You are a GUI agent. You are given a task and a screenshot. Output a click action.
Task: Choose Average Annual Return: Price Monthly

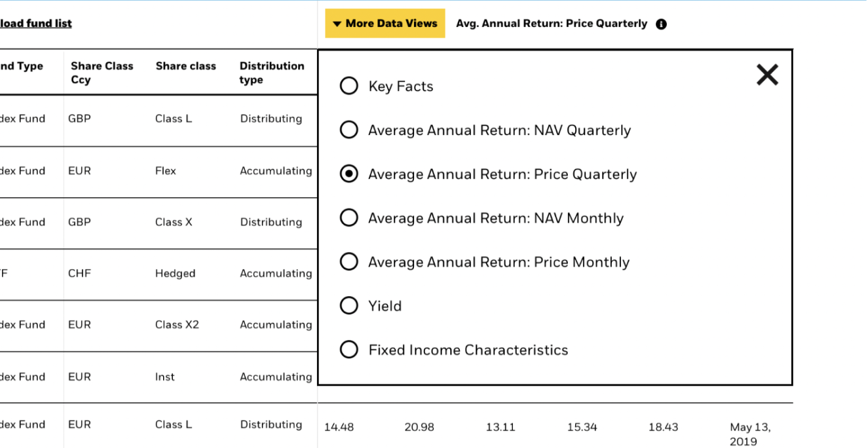click(349, 262)
